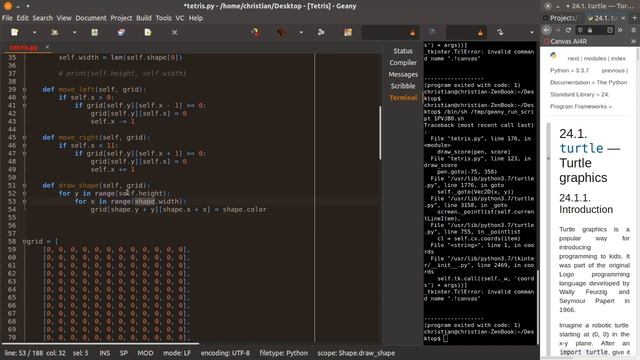This screenshot has height=360, width=640.
Task: Switch to the Status message tab
Action: [x=403, y=51]
